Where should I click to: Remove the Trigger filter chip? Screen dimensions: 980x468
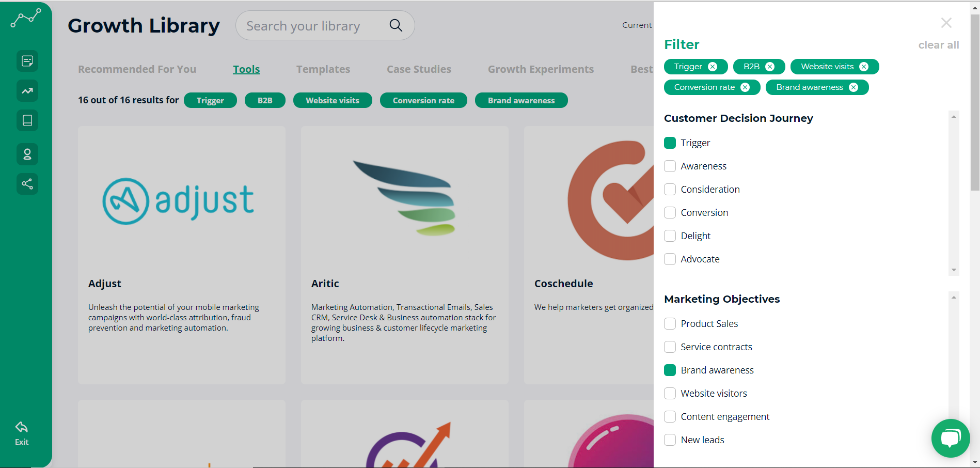(713, 67)
